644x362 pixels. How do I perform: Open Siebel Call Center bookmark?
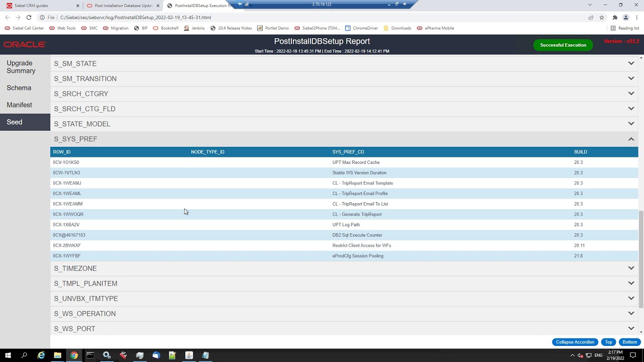point(25,28)
